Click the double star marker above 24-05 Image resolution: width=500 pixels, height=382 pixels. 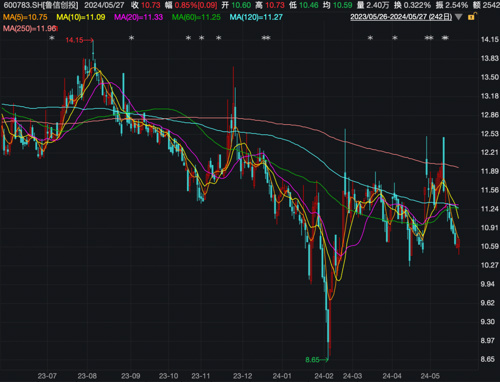point(429,38)
